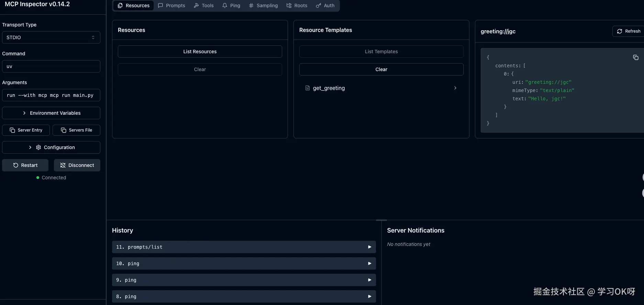Switch to the Resources tab
This screenshot has height=305, width=644.
click(134, 5)
